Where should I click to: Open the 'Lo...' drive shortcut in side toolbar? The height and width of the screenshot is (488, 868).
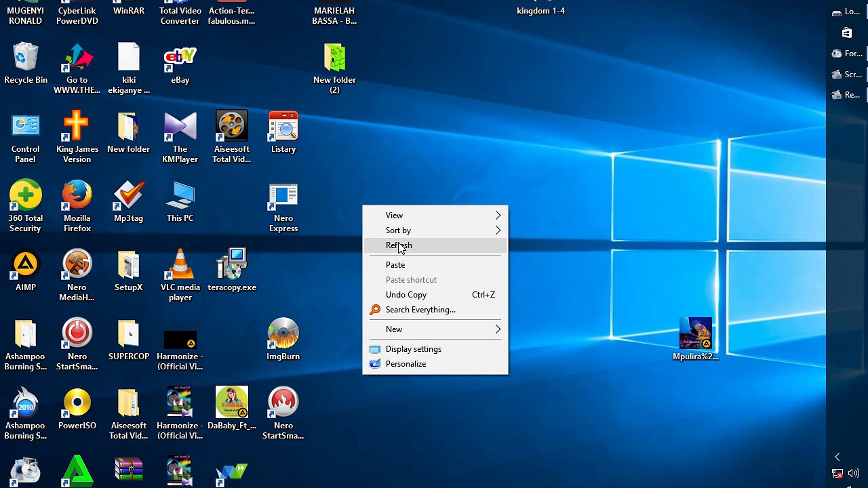847,12
